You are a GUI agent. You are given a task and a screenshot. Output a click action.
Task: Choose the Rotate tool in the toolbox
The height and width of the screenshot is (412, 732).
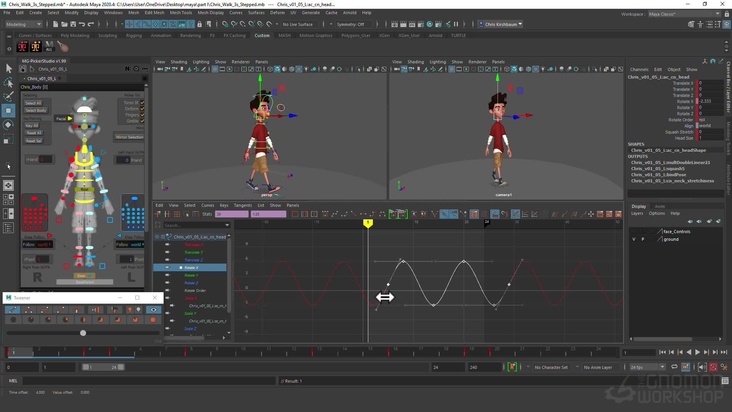point(8,125)
